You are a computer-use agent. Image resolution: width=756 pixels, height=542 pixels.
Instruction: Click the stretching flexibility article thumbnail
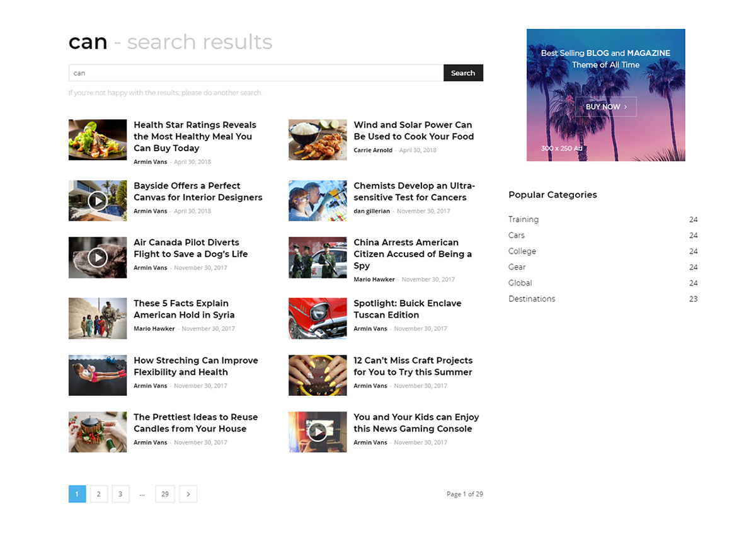click(x=98, y=376)
